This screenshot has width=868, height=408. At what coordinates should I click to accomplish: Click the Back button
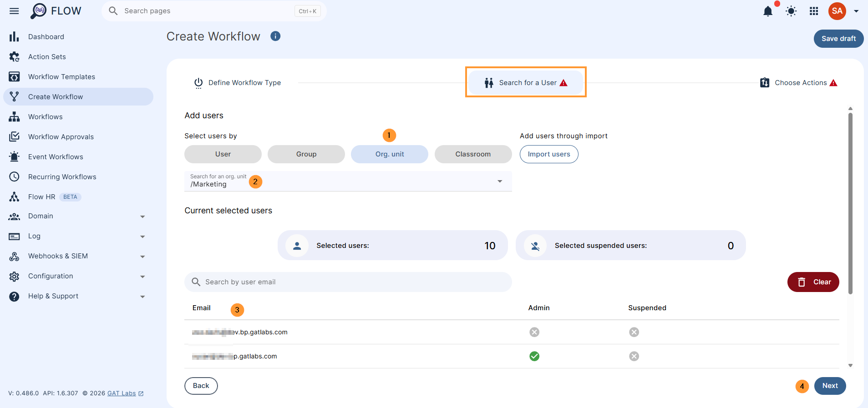tap(201, 386)
